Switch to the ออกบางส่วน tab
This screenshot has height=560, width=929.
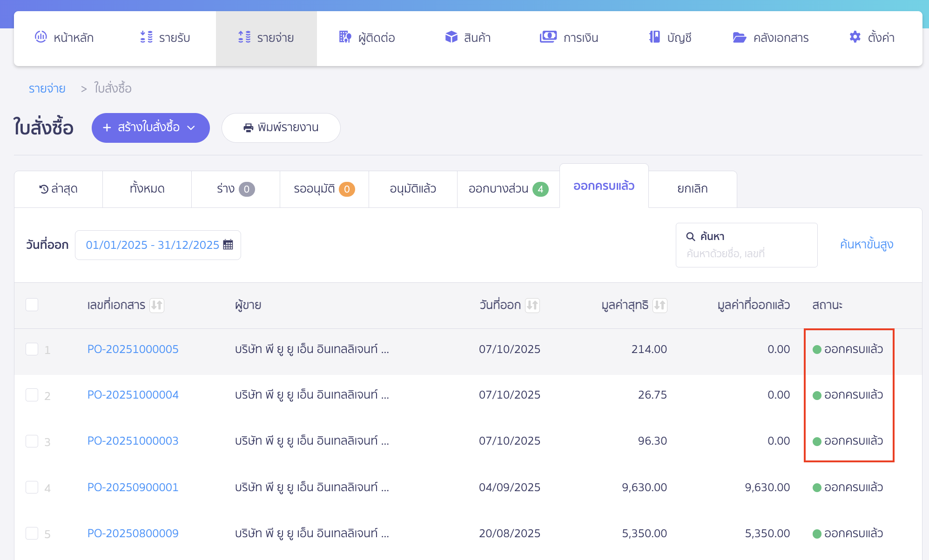tap(508, 189)
